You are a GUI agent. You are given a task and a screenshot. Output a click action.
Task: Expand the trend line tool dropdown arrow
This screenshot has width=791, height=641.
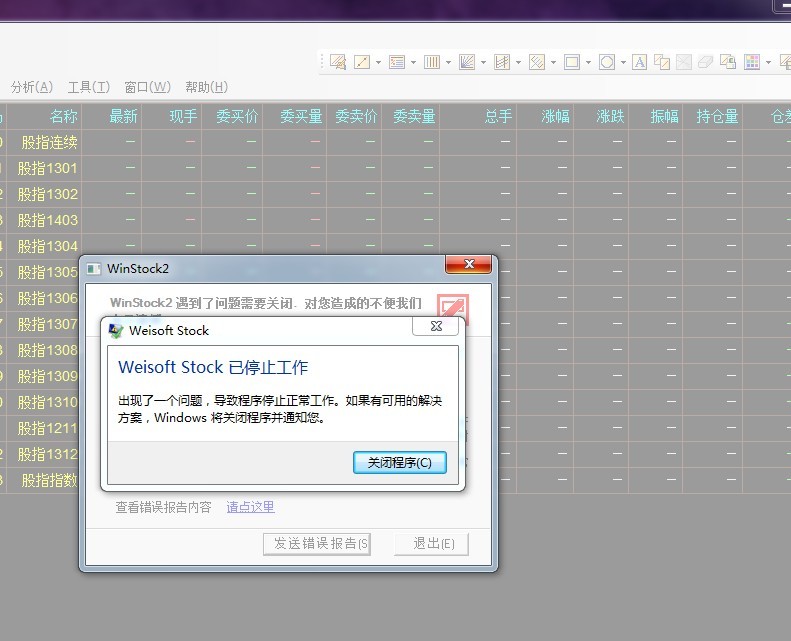pos(379,62)
